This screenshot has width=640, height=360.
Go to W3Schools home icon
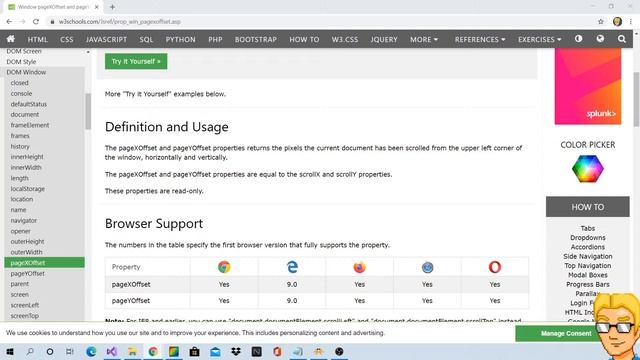11,39
